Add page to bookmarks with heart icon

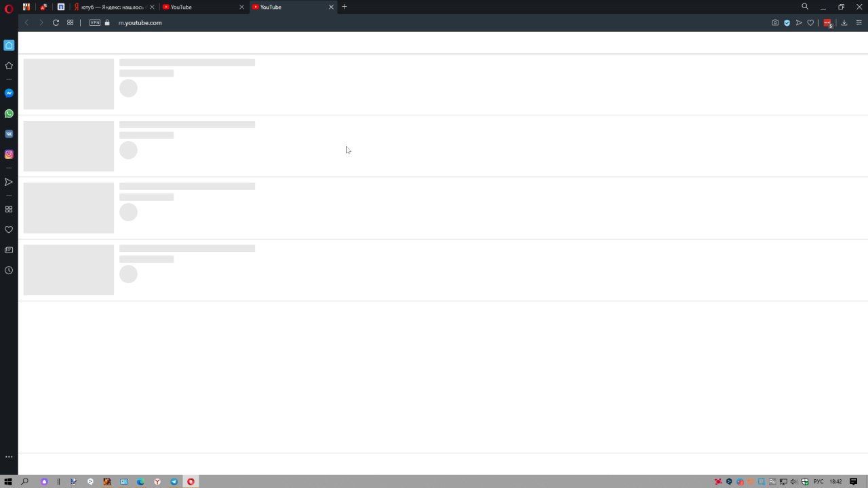pyautogui.click(x=810, y=22)
